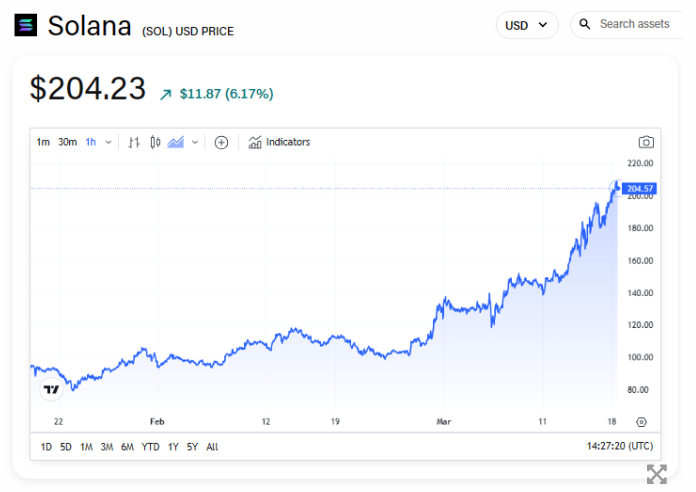The image size is (696, 492).
Task: Select the 5Y date range
Action: (192, 447)
